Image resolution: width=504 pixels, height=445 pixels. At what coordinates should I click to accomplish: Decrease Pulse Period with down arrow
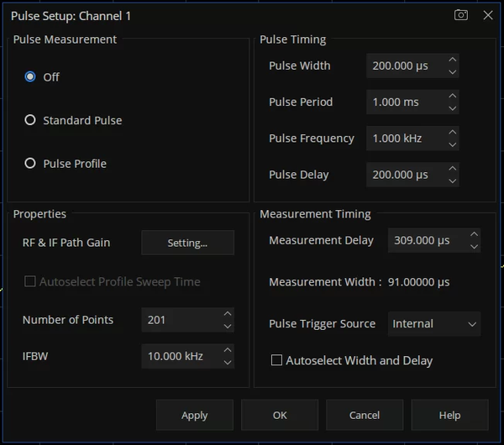coord(453,108)
